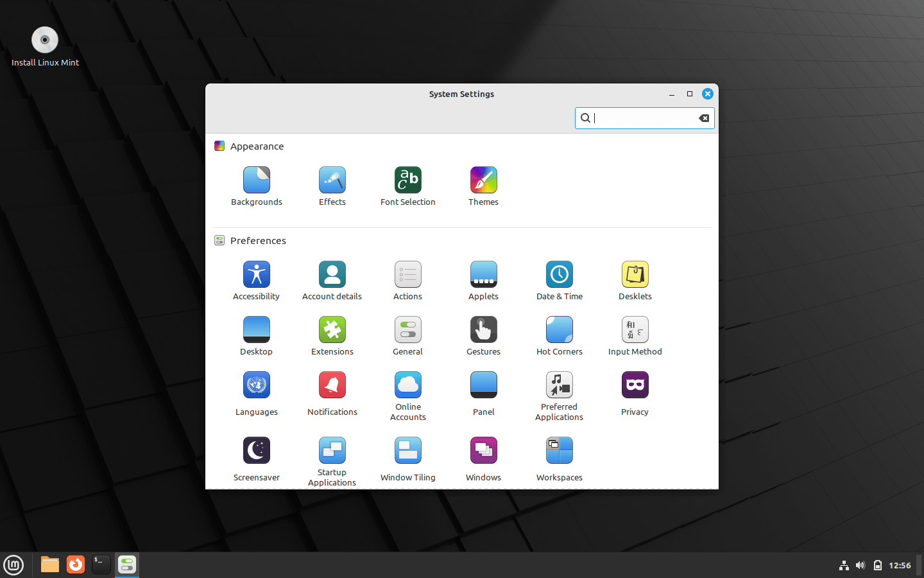Image resolution: width=924 pixels, height=578 pixels.
Task: Open the Privacy settings
Action: (x=635, y=390)
